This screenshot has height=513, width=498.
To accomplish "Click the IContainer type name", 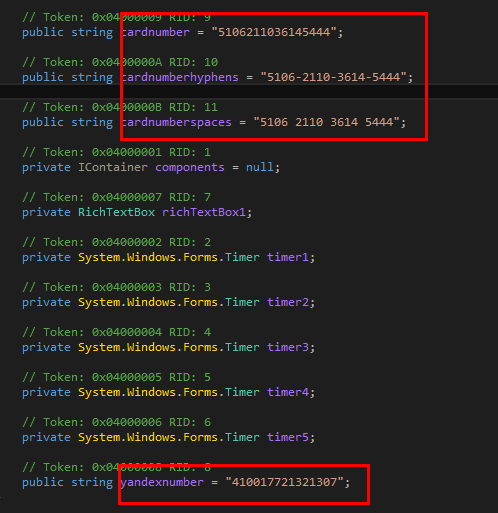I will (x=113, y=167).
